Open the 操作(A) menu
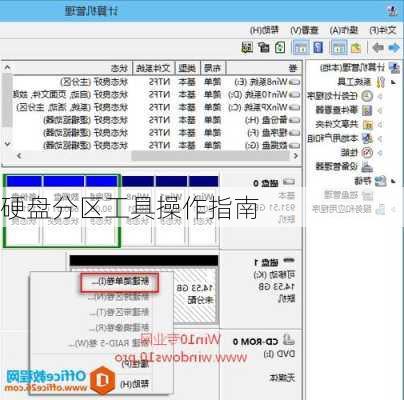 (x=344, y=30)
